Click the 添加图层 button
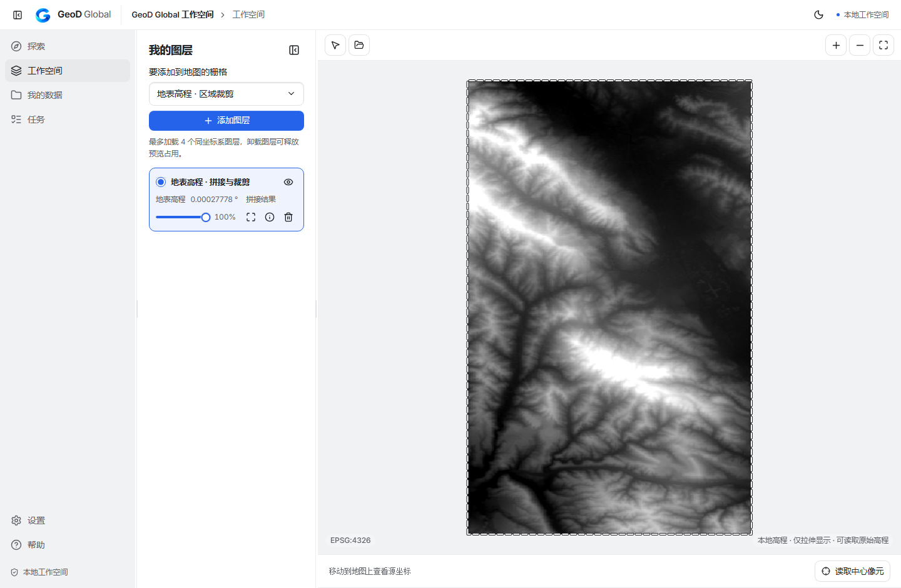901x588 pixels. pyautogui.click(x=227, y=121)
